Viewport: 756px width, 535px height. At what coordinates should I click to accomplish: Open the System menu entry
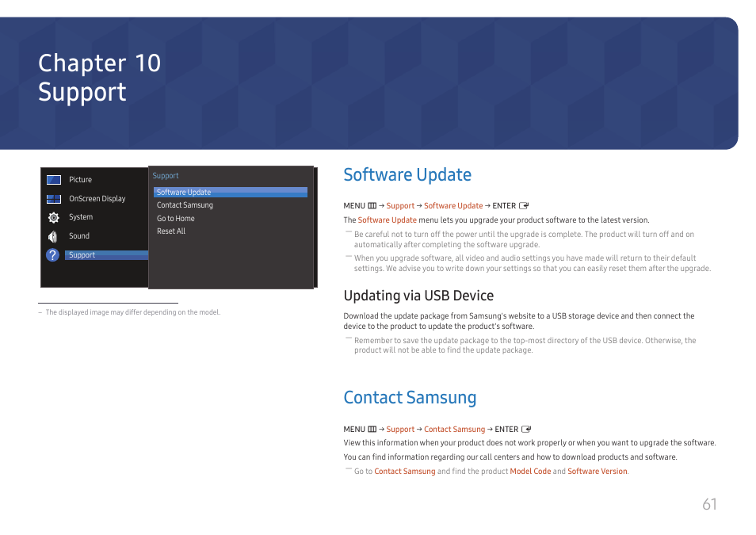(81, 217)
